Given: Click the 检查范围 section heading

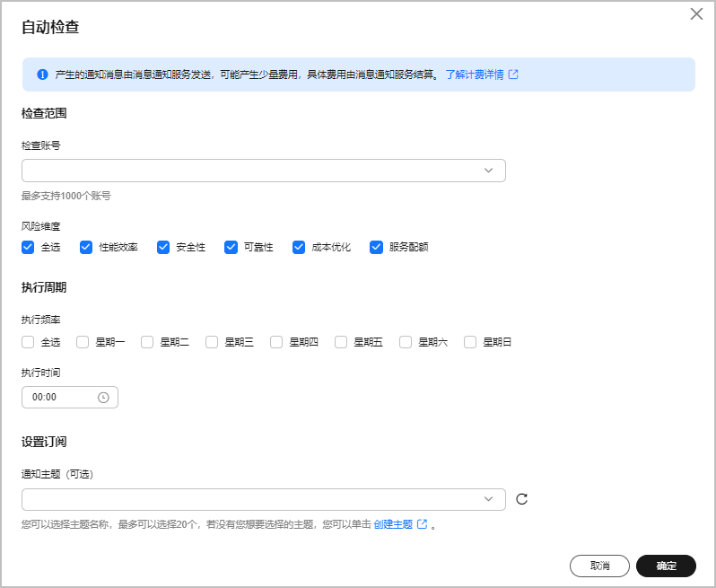Looking at the screenshot, I should click(44, 113).
